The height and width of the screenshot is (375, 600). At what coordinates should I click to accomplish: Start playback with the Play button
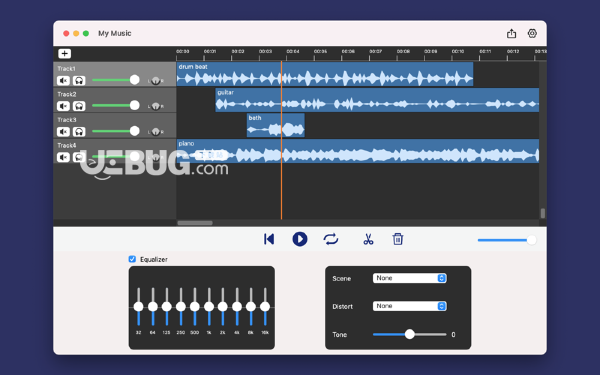300,239
